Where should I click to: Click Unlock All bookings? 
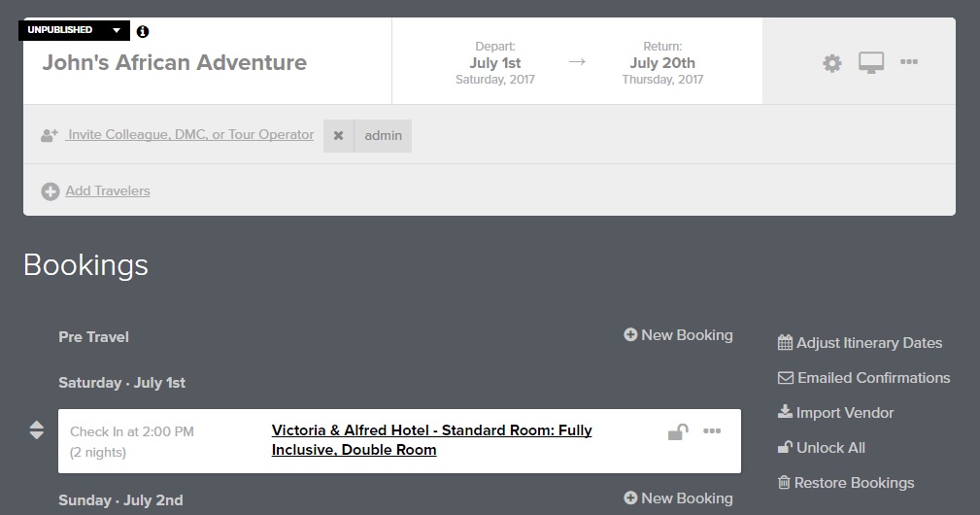click(822, 448)
